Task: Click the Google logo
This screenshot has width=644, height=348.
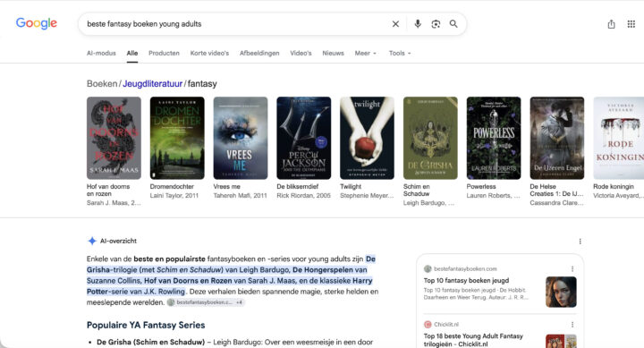Action: 36,23
